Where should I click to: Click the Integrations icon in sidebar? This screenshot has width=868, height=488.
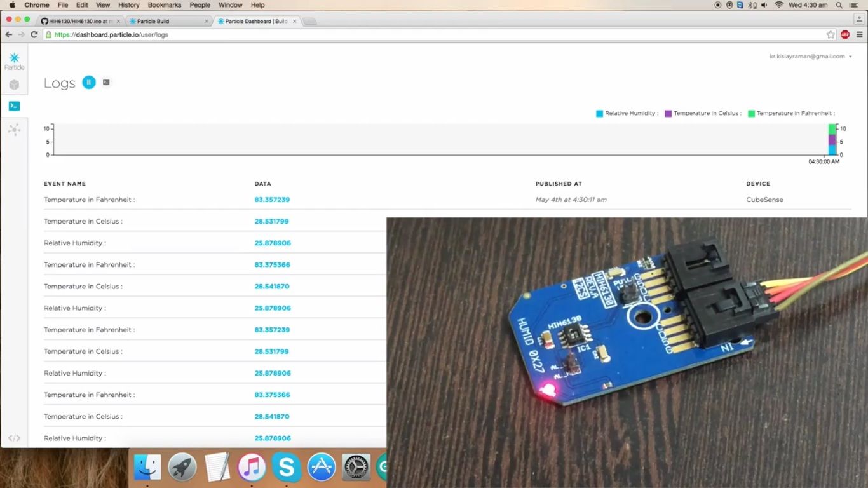(14, 129)
